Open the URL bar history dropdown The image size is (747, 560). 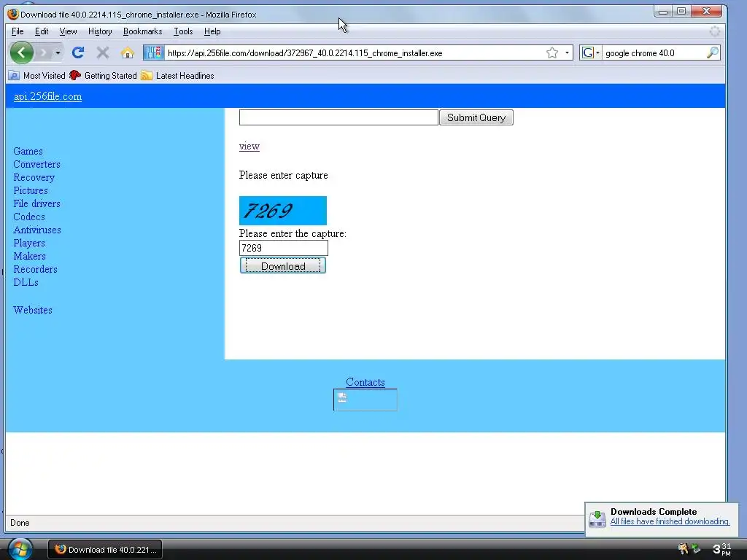[x=567, y=52]
